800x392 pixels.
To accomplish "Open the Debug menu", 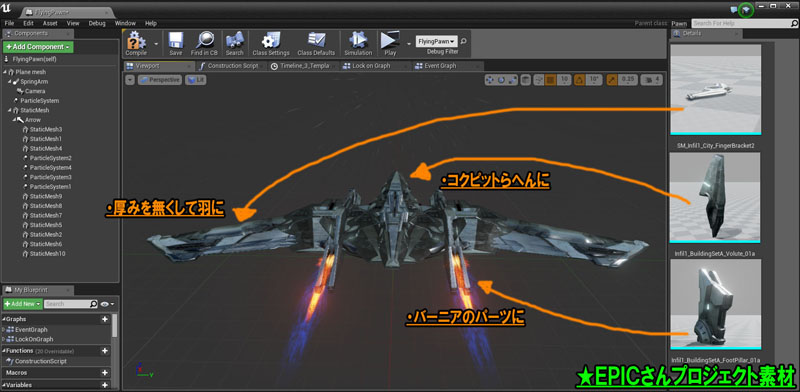I will click(x=97, y=23).
